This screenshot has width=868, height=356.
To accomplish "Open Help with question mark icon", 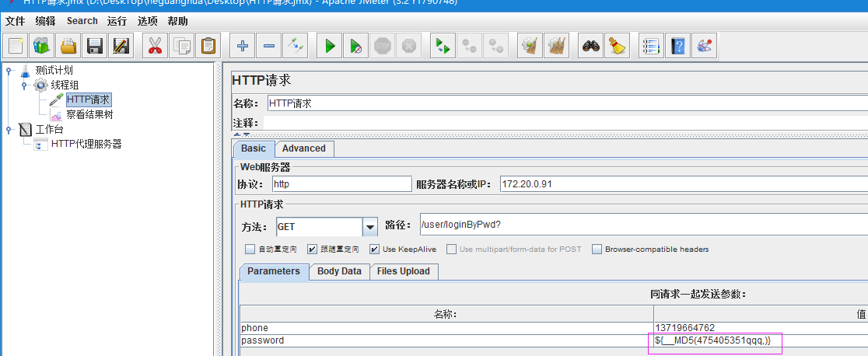I will pyautogui.click(x=678, y=45).
